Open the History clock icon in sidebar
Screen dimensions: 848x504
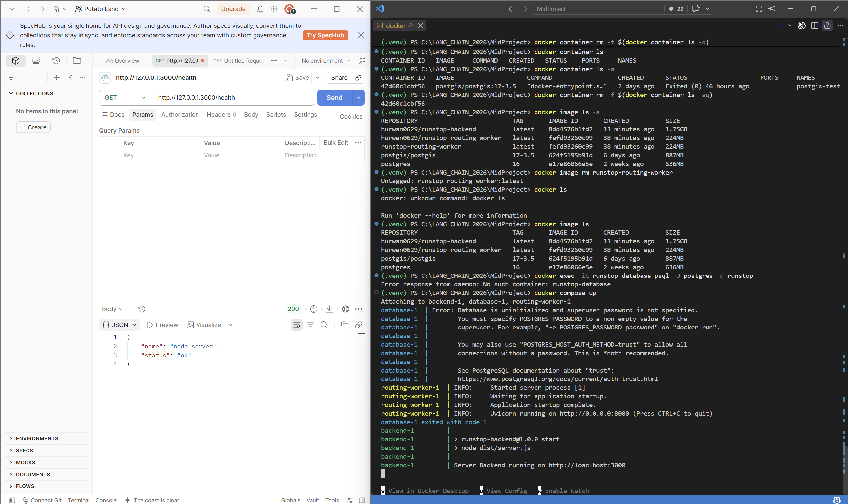(56, 61)
